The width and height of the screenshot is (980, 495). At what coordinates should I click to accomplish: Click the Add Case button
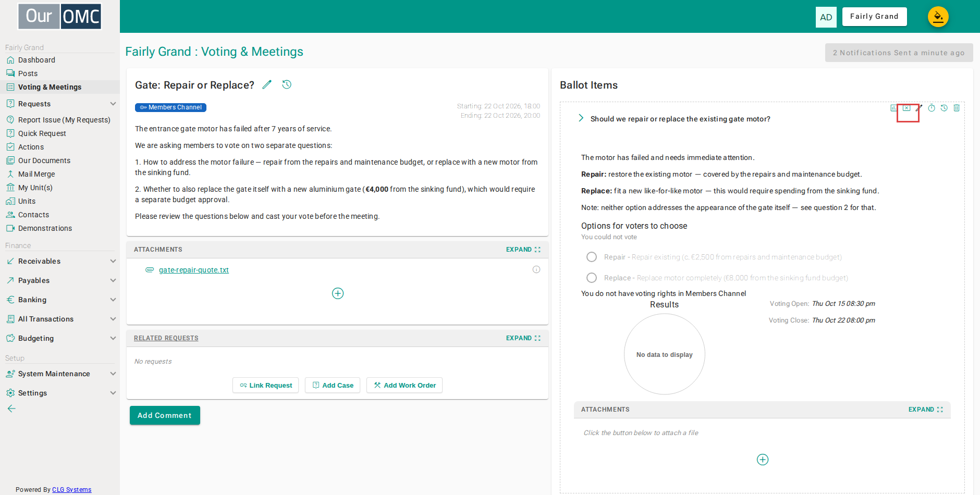[x=333, y=385]
